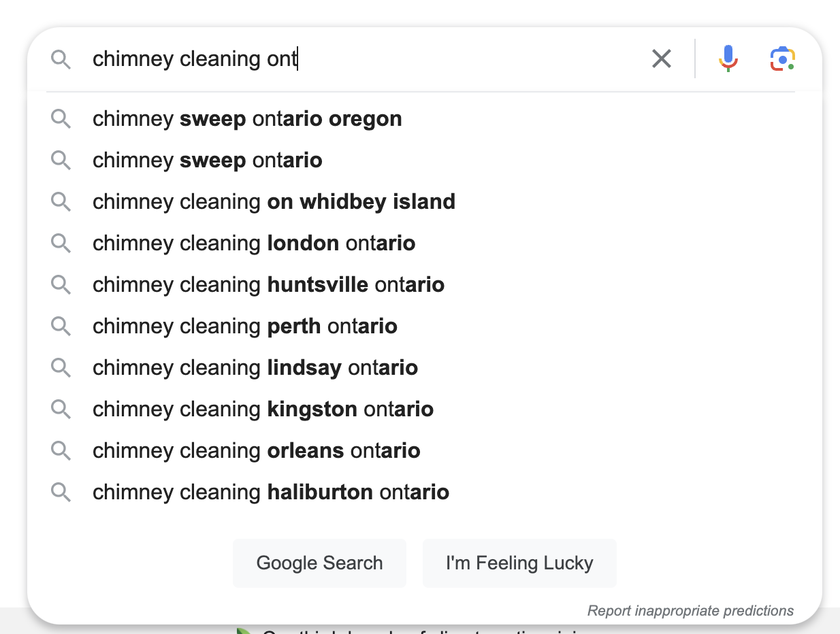The height and width of the screenshot is (634, 840).
Task: Select suggestion 'chimney cleaning perth ontario'
Action: (244, 326)
